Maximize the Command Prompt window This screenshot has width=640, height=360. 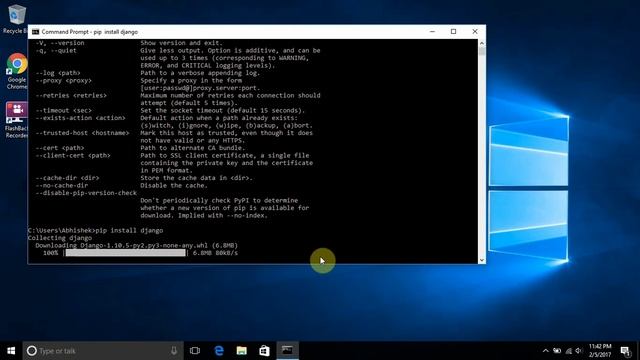pyautogui.click(x=453, y=32)
